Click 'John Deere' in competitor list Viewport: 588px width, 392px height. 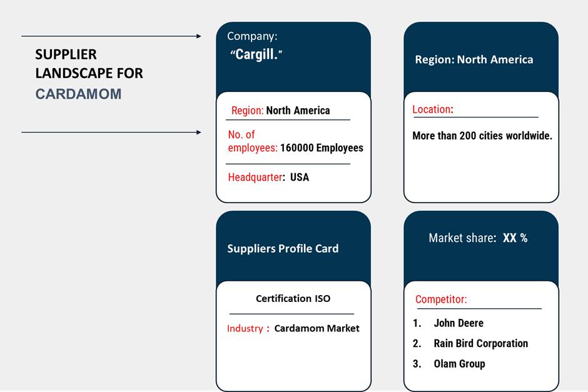click(459, 323)
